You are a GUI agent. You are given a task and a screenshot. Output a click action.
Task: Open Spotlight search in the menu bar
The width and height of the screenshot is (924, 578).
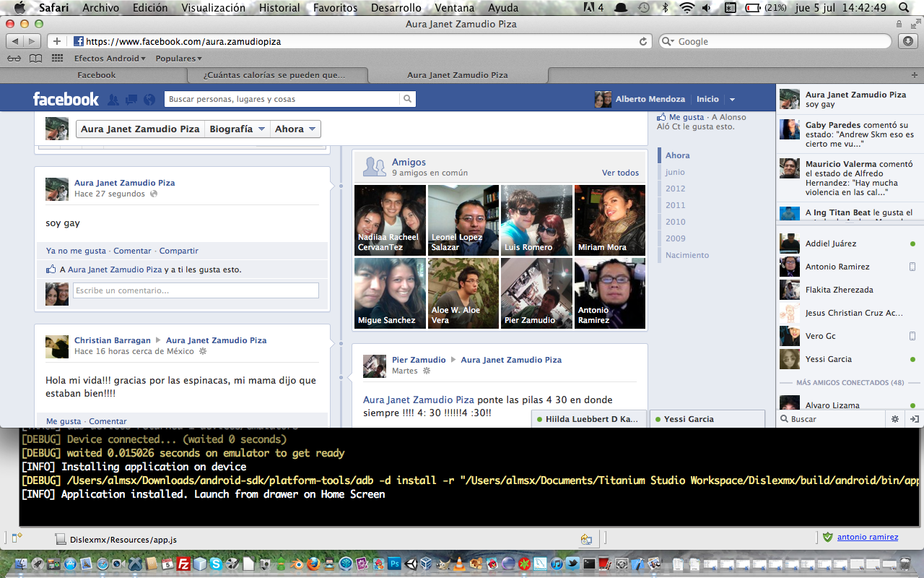(x=904, y=8)
